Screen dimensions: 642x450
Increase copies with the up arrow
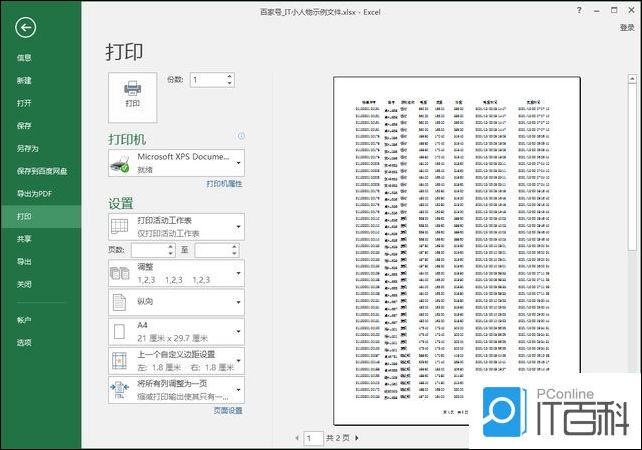(x=230, y=76)
